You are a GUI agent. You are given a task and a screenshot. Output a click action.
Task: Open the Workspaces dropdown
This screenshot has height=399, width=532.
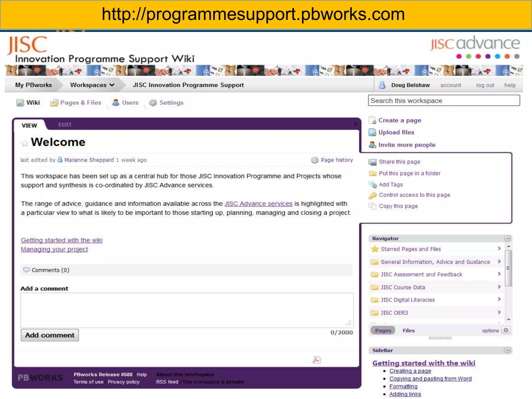coord(92,85)
